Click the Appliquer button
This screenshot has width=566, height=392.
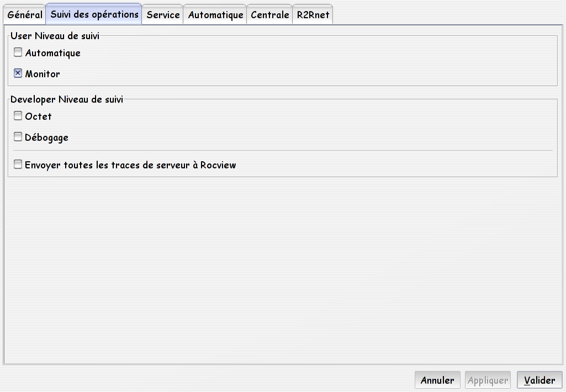488,380
